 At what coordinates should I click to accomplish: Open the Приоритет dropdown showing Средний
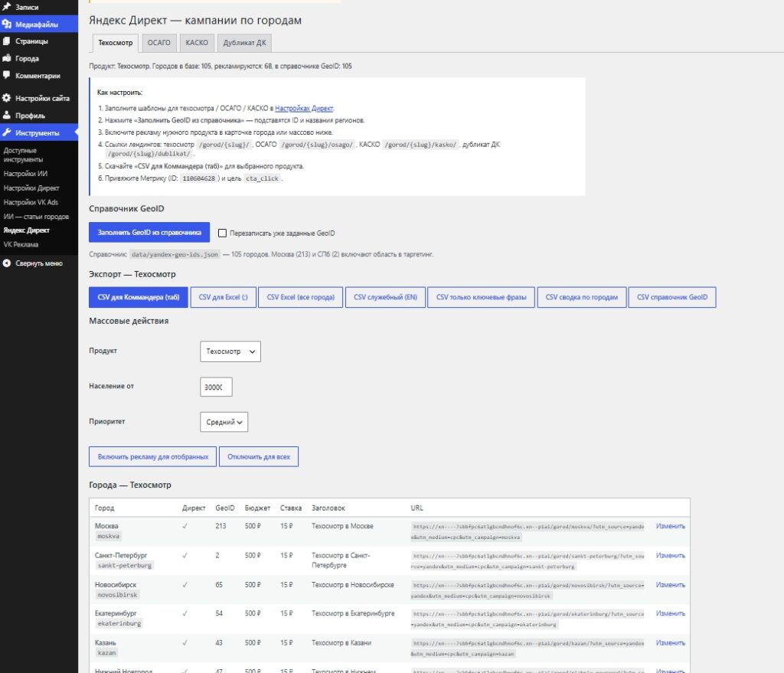[x=224, y=422]
